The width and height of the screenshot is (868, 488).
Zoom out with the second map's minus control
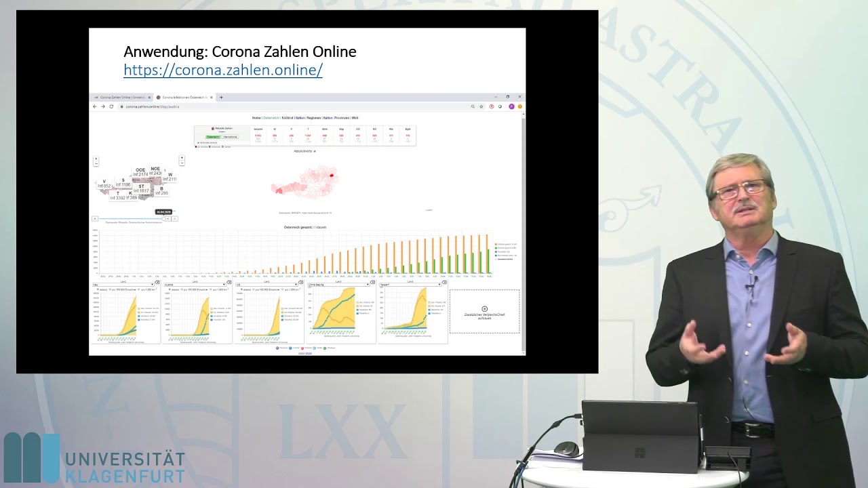(182, 163)
